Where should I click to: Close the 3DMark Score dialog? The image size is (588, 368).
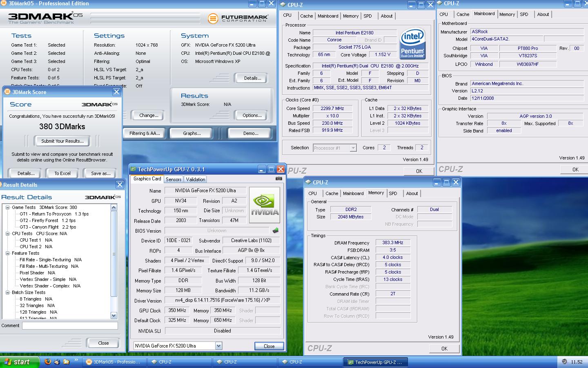[x=116, y=92]
